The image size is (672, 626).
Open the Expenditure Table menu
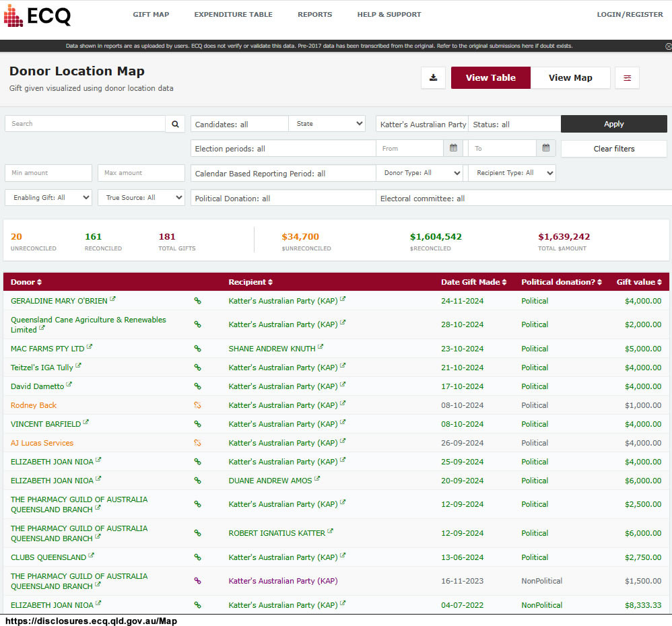[233, 14]
